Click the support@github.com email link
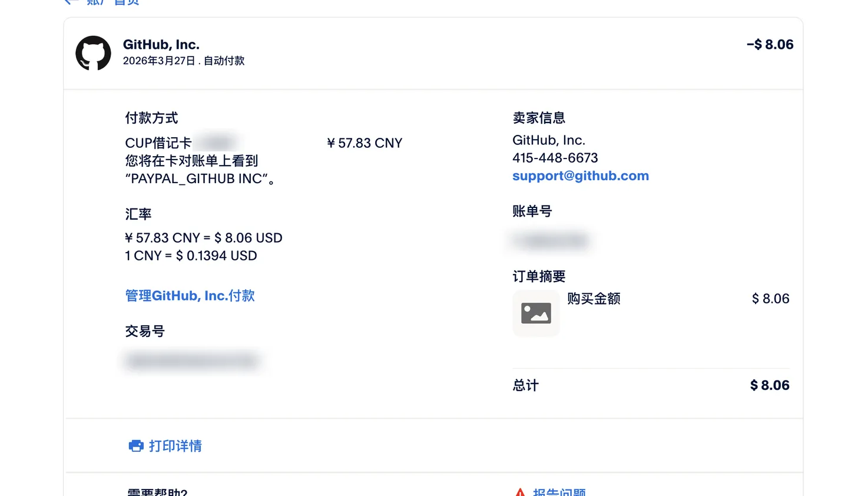 [581, 176]
